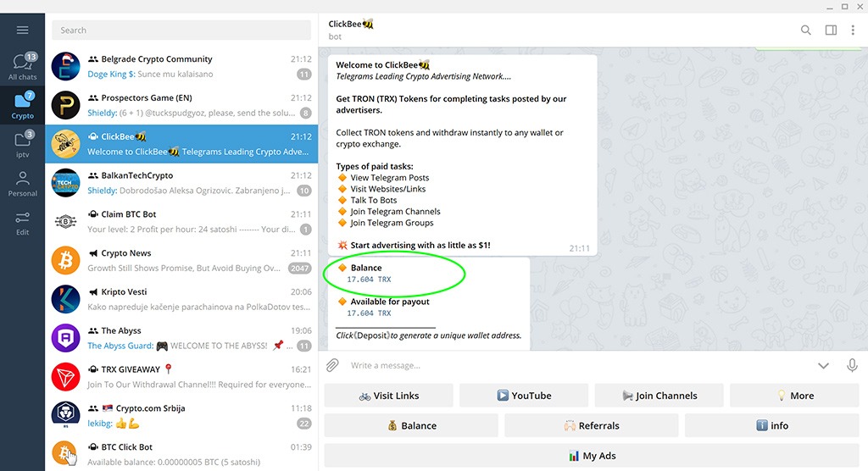Open the iptv folder

tap(22, 145)
